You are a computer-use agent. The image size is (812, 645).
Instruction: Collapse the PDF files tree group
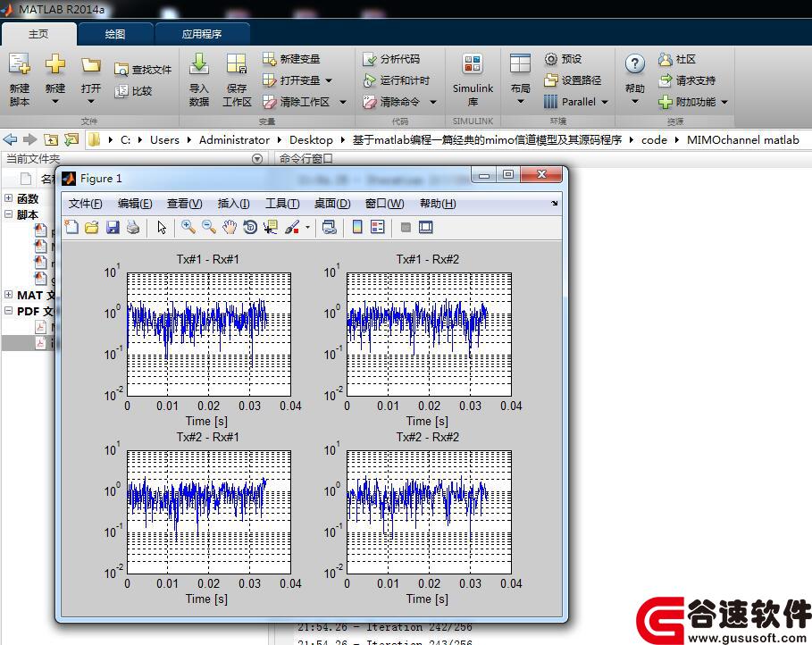click(x=8, y=310)
